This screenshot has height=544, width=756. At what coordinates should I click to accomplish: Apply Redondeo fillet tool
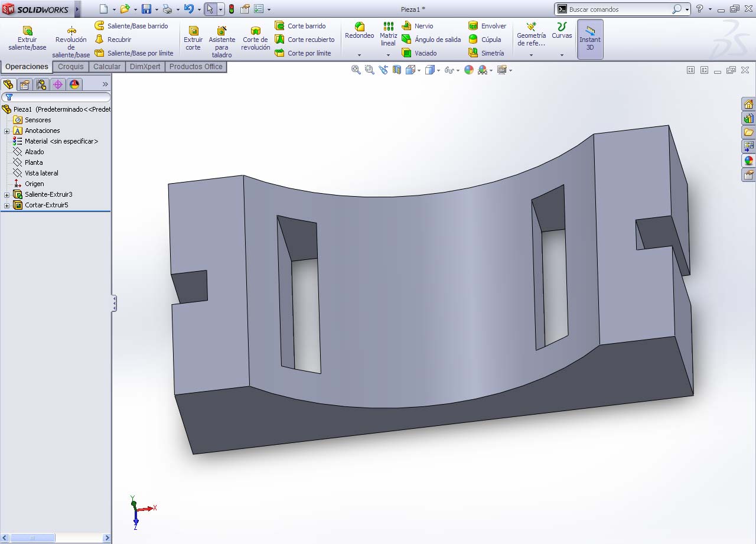click(359, 31)
